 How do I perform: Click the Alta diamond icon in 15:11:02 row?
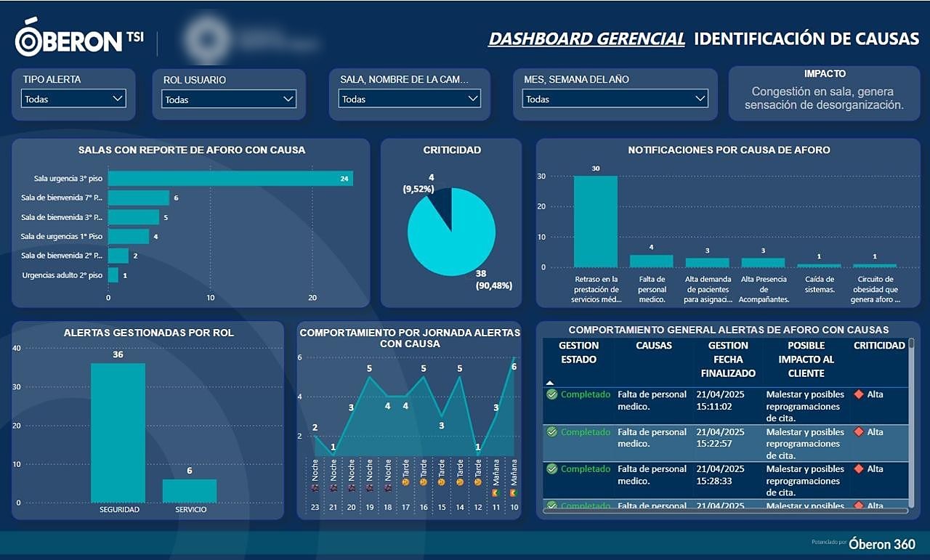click(859, 394)
